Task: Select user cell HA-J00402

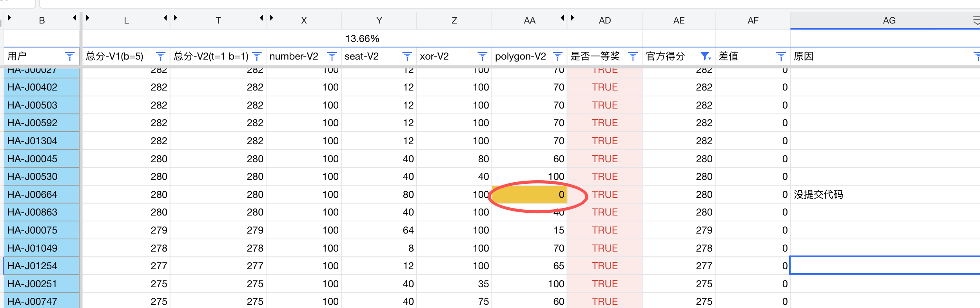Action: pos(42,87)
